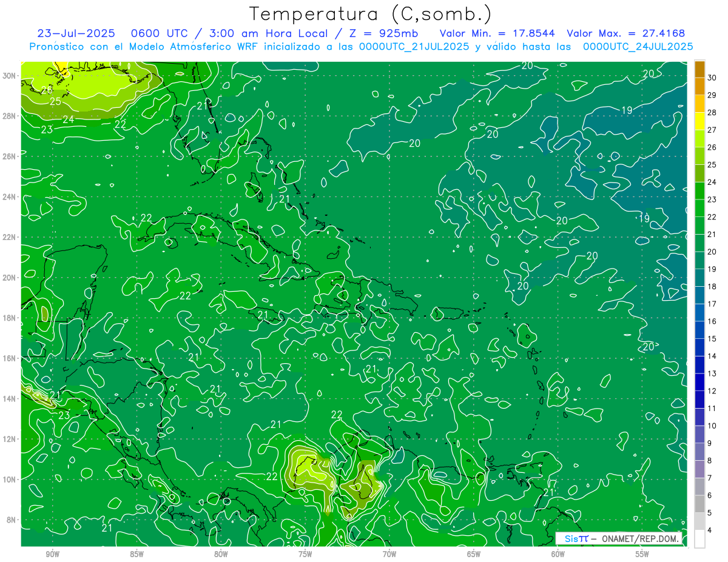Click the "14N" latitude axis label
Image resolution: width=728 pixels, height=562 pixels.
tap(10, 398)
